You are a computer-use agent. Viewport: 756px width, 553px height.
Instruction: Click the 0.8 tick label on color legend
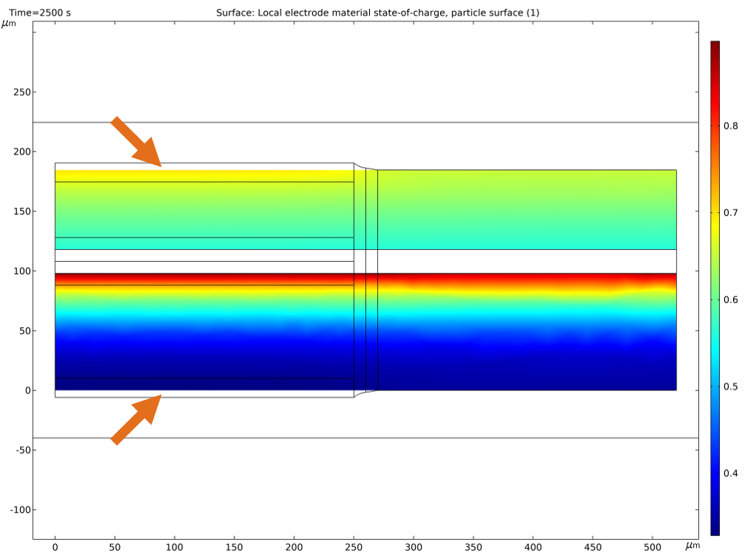click(731, 126)
